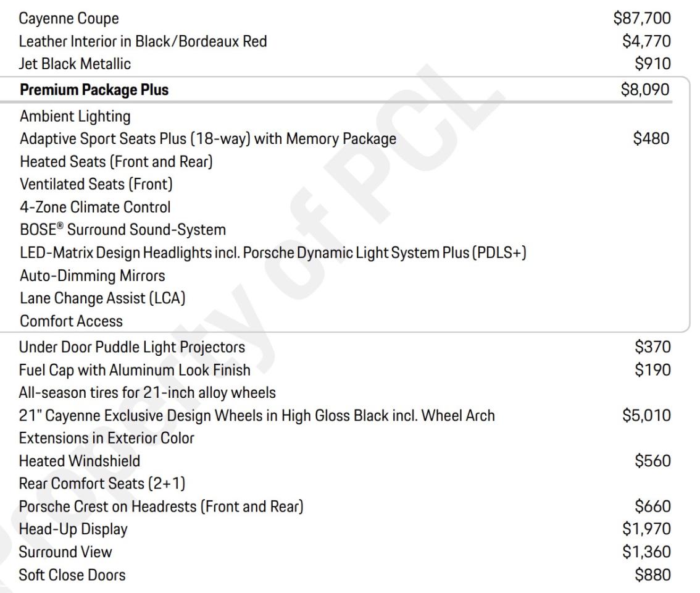Click the Premium Package Plus heading

(94, 90)
